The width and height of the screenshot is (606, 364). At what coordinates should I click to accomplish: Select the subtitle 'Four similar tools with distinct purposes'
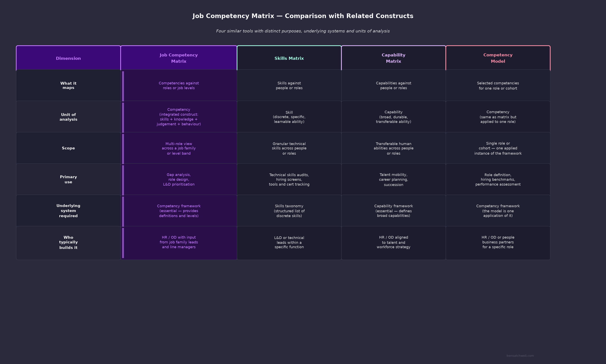click(303, 31)
